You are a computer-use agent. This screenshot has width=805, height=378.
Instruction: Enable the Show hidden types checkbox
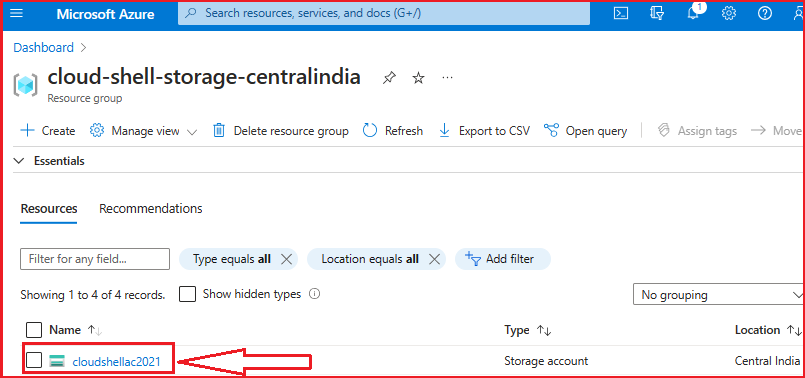[187, 294]
